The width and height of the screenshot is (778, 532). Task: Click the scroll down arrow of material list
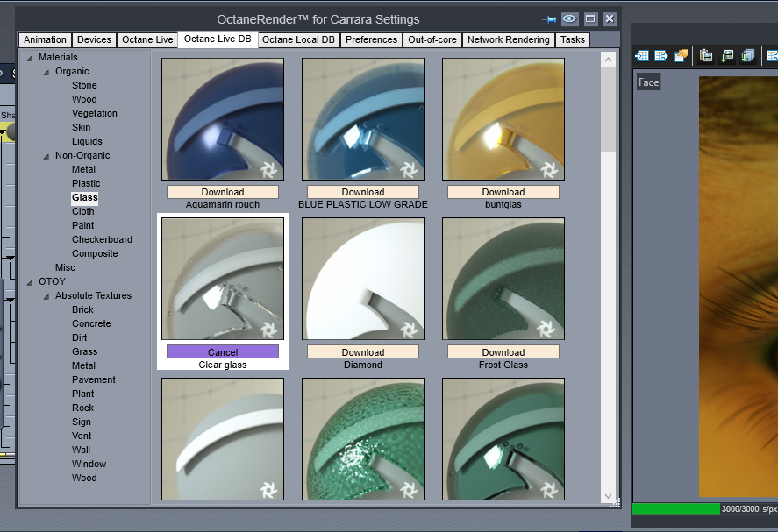point(609,496)
